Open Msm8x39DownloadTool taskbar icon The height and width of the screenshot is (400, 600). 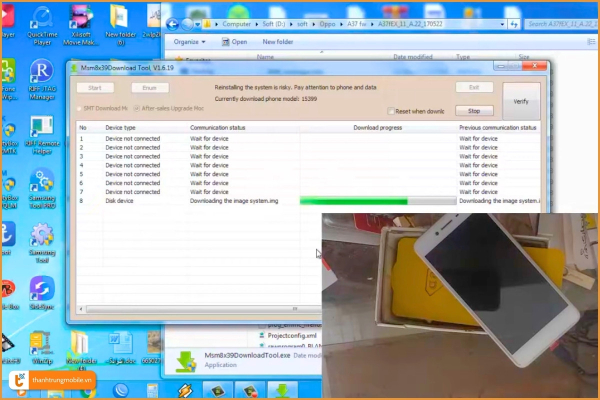coord(284,390)
